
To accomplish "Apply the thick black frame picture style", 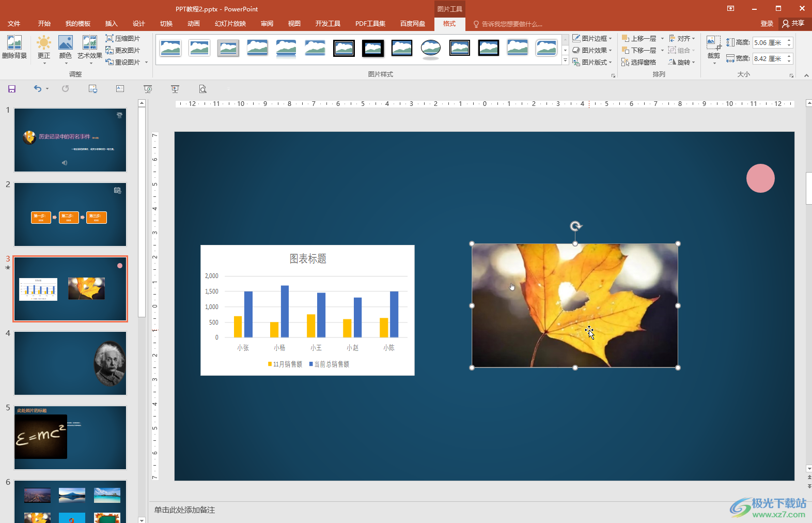I will [x=373, y=48].
